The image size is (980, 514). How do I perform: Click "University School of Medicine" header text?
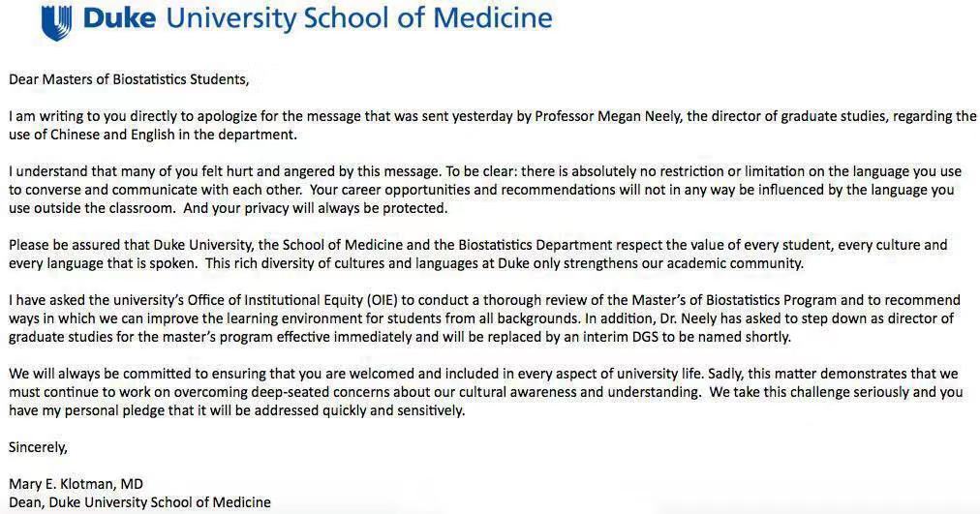coord(359,19)
